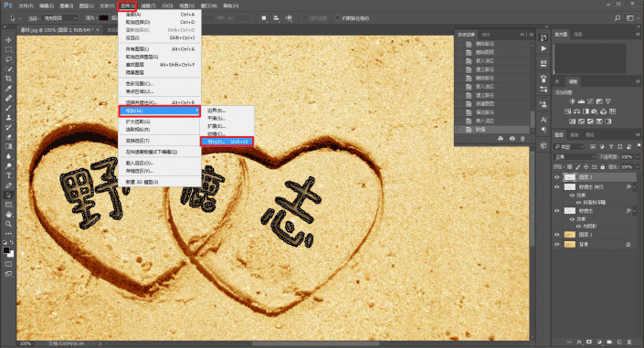
Task: Select the Eyedropper tool
Action: (x=8, y=89)
